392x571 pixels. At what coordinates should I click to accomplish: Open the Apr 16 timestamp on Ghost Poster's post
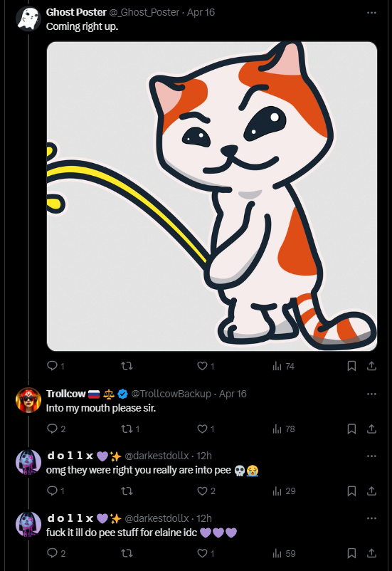pos(201,12)
